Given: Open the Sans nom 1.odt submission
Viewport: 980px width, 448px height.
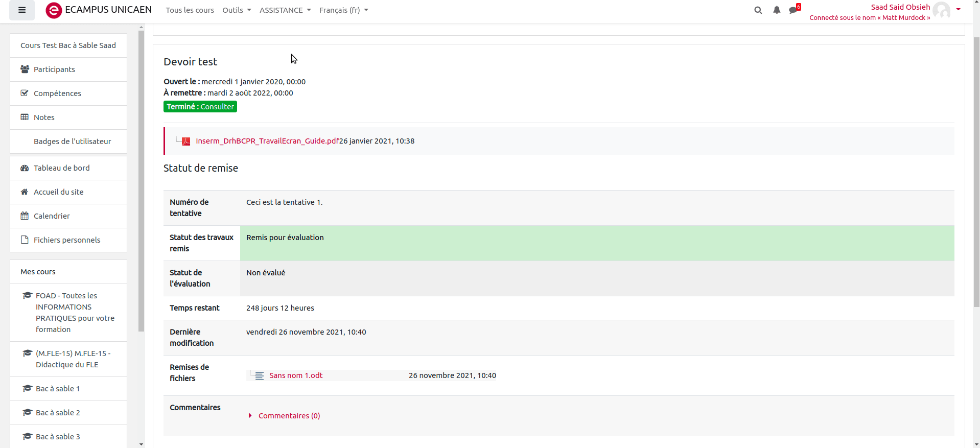Looking at the screenshot, I should point(296,375).
